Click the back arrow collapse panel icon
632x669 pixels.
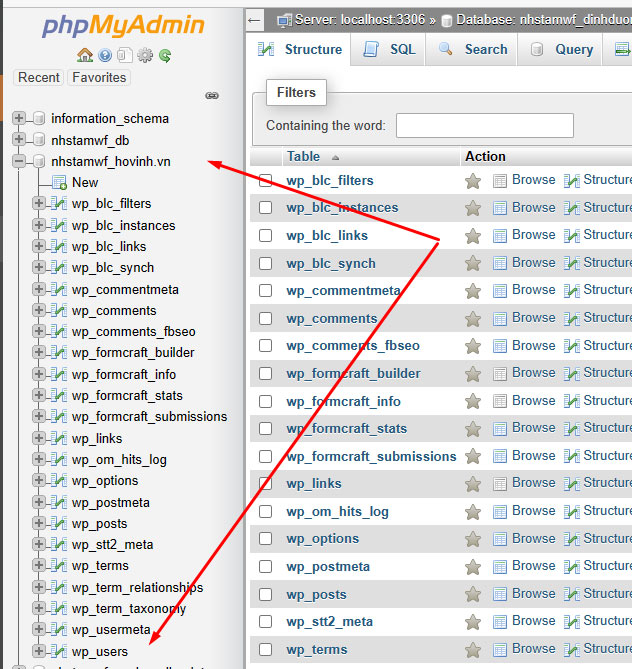point(254,20)
